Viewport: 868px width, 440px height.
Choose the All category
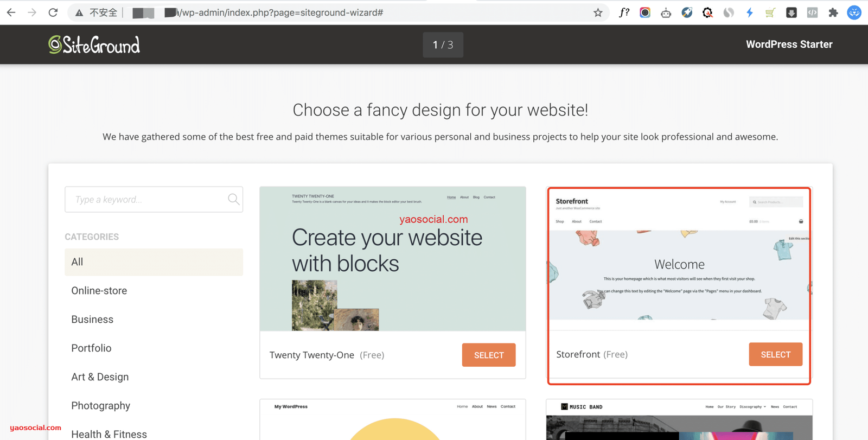click(x=154, y=262)
